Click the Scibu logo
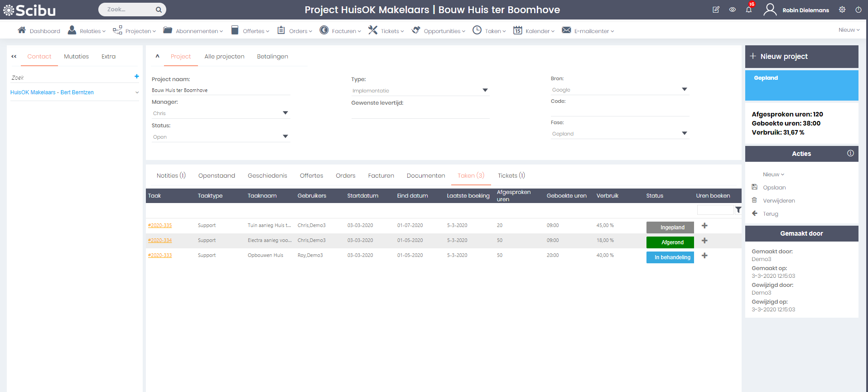Image resolution: width=868 pixels, height=392 pixels. [29, 10]
